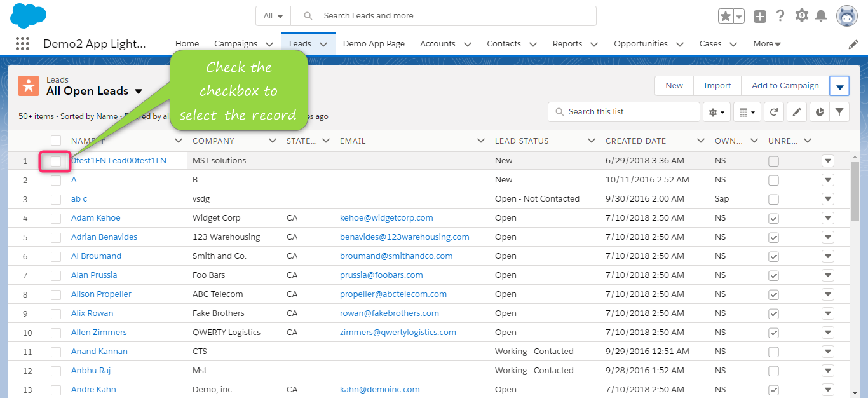868x398 pixels.
Task: Click the 9/28/2016 1:52 AM date cell
Action: [645, 371]
